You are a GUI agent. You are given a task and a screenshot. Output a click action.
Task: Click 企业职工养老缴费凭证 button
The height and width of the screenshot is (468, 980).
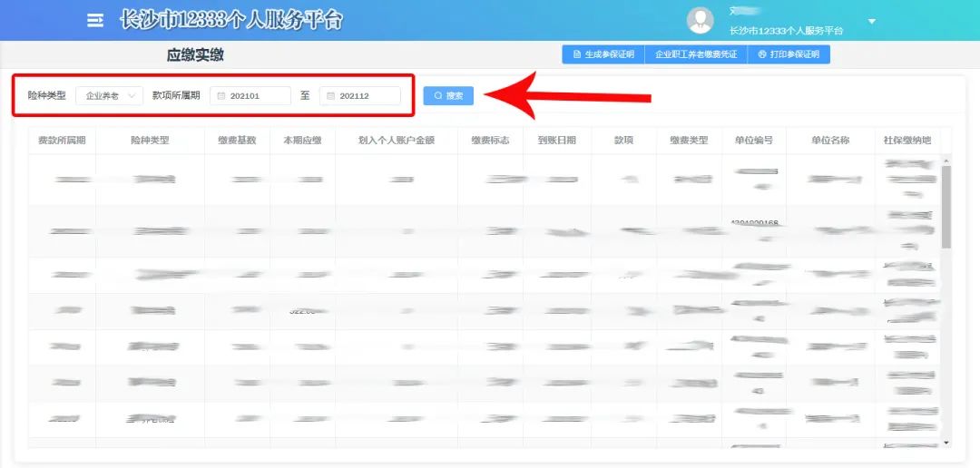click(695, 54)
